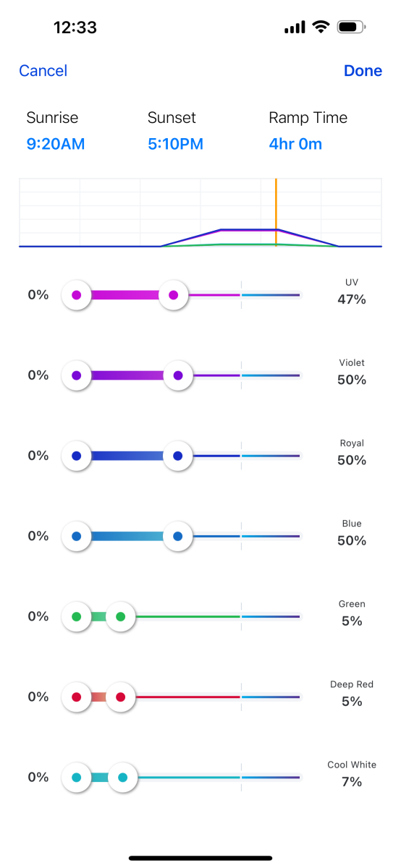Select the Violet slider upper handle

[178, 375]
